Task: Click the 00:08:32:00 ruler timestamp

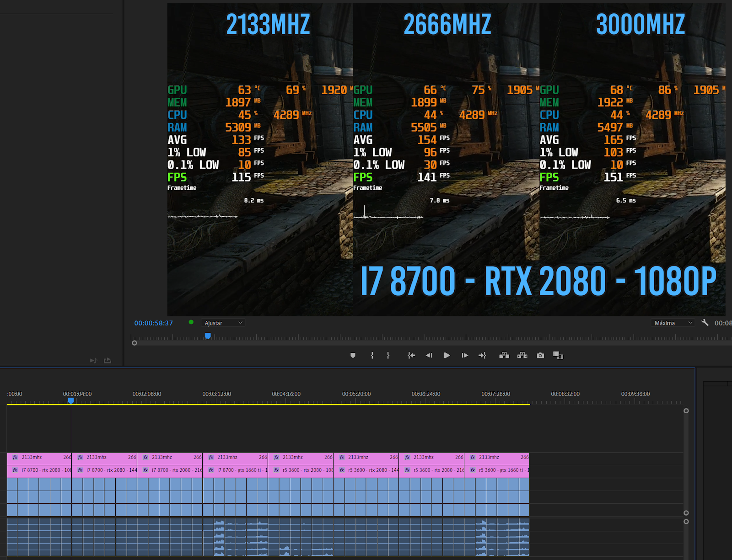Action: tap(565, 394)
